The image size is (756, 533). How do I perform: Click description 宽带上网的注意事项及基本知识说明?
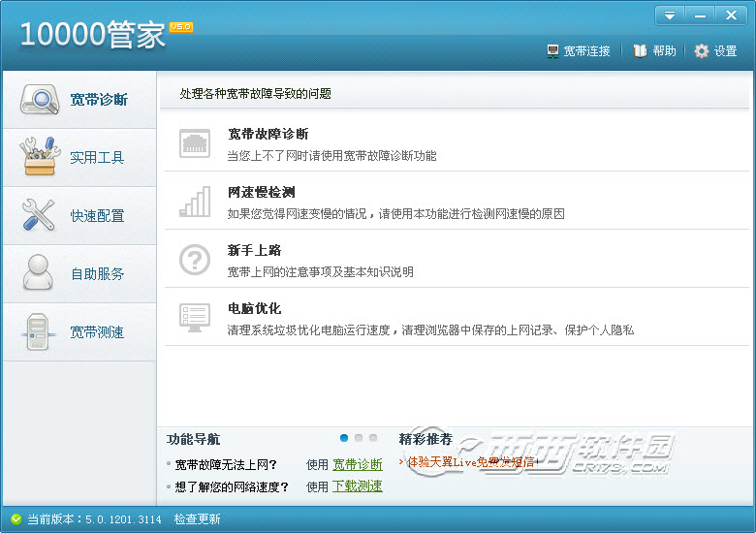click(320, 272)
